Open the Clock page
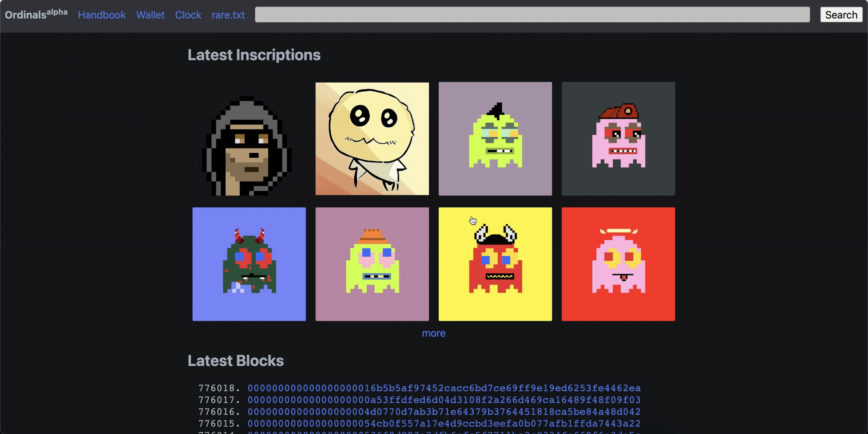The width and height of the screenshot is (868, 434). pyautogui.click(x=188, y=15)
